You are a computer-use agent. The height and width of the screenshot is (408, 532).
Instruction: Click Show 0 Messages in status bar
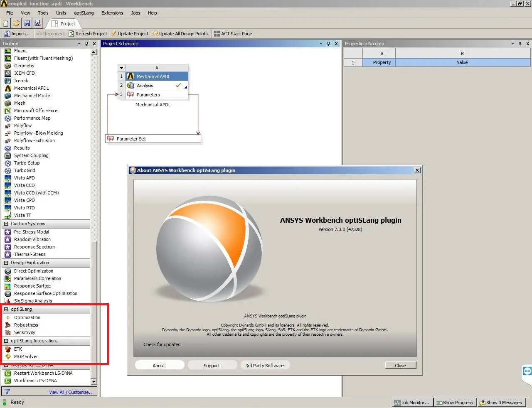click(501, 403)
